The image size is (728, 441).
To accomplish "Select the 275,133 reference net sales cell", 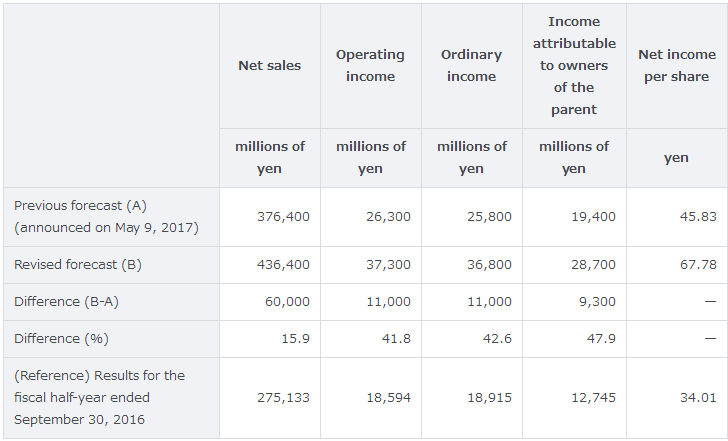I will click(x=285, y=397).
